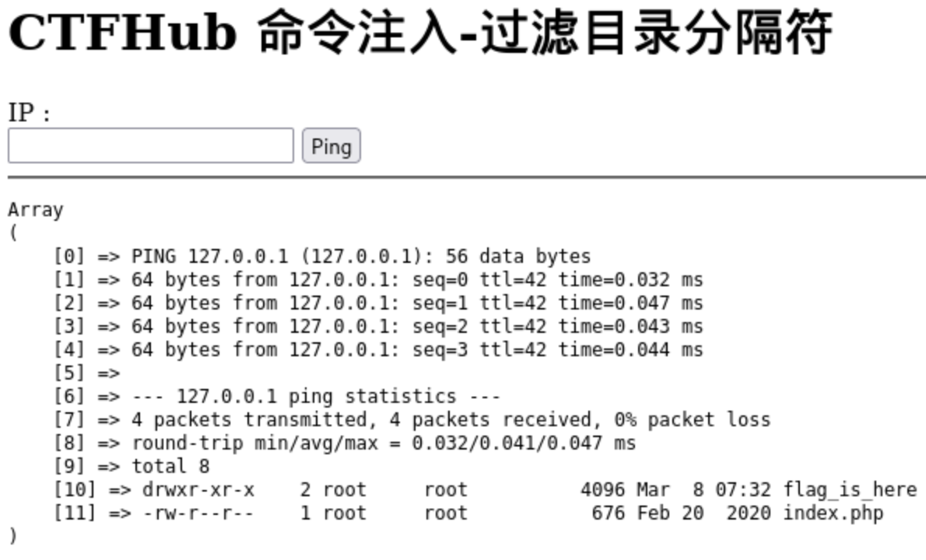Click the '4 packets transmitted' line
The height and width of the screenshot is (560, 926).
pyautogui.click(x=451, y=420)
